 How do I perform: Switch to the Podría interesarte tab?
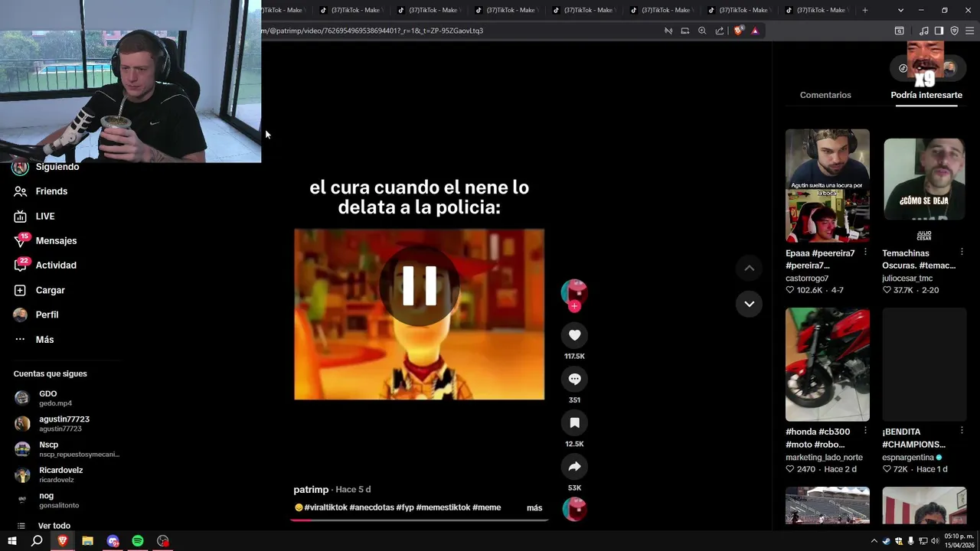pos(926,95)
